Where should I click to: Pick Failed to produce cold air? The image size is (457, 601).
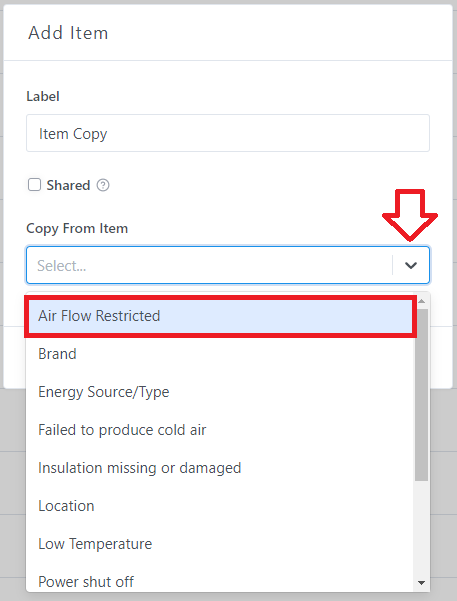coord(220,430)
